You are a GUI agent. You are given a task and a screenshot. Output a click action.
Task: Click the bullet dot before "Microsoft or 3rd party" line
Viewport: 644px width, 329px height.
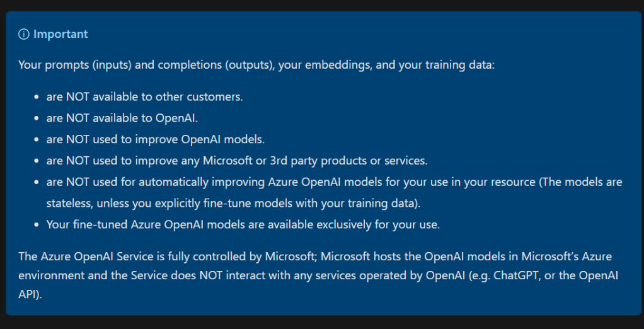[x=35, y=161]
